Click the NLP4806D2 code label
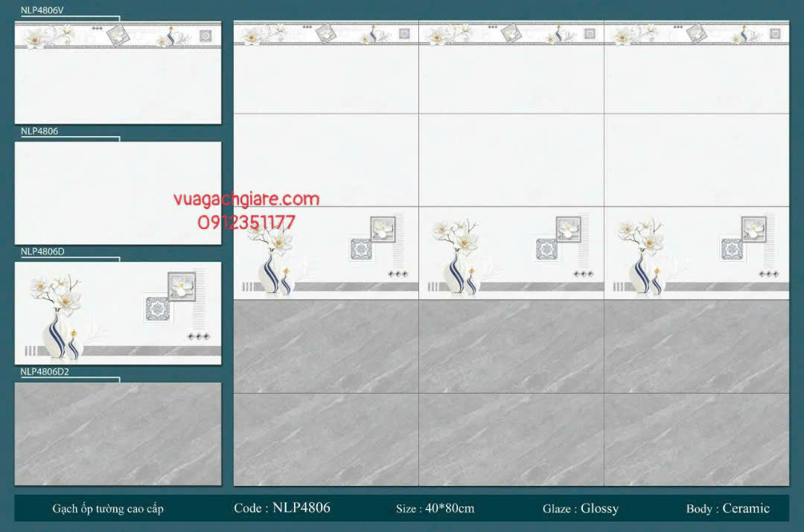 [x=45, y=371]
